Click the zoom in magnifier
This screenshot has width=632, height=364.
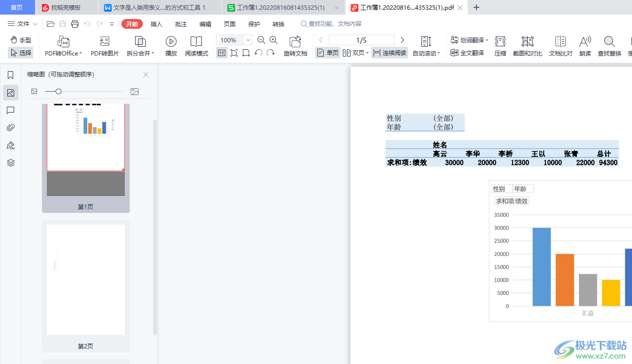pyautogui.click(x=274, y=40)
